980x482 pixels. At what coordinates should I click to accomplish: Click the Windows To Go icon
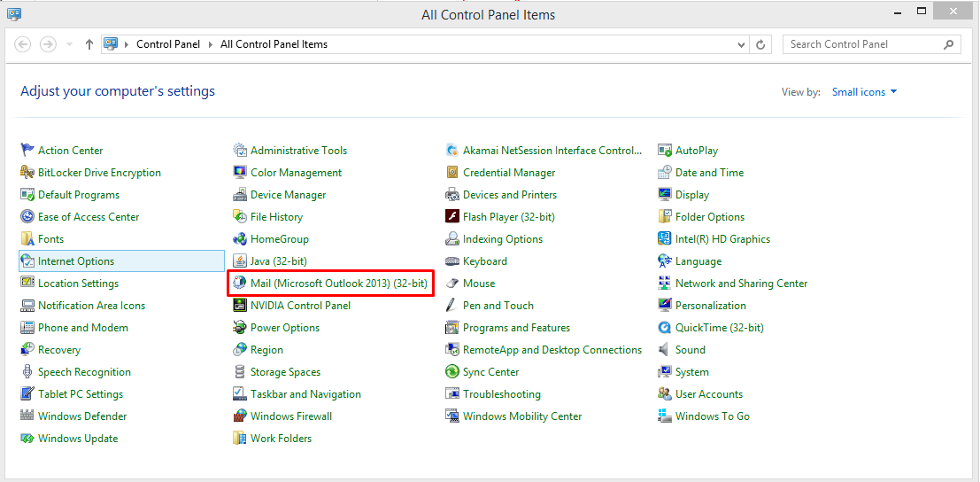(665, 416)
